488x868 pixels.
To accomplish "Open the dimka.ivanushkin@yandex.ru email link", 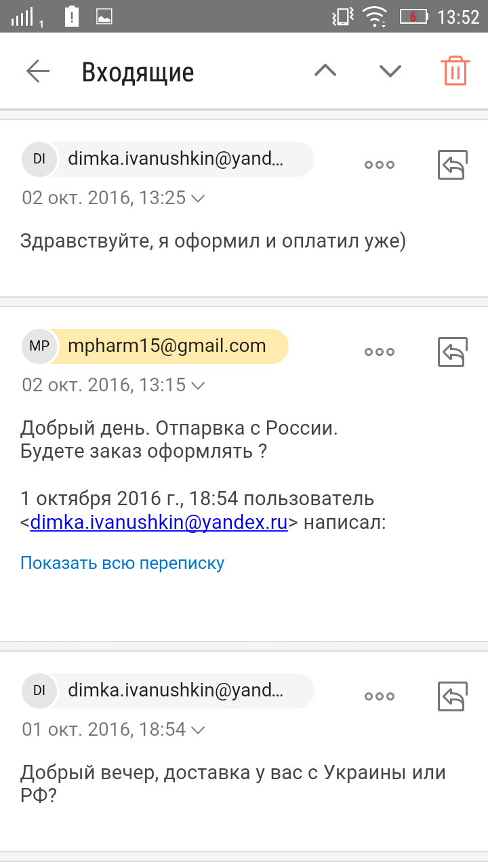I will click(159, 523).
